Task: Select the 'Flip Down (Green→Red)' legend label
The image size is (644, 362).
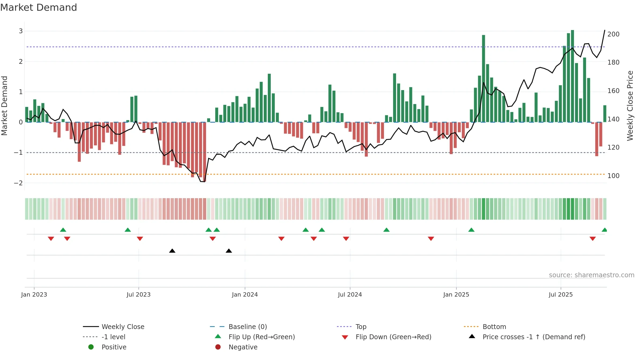Action: 393,337
